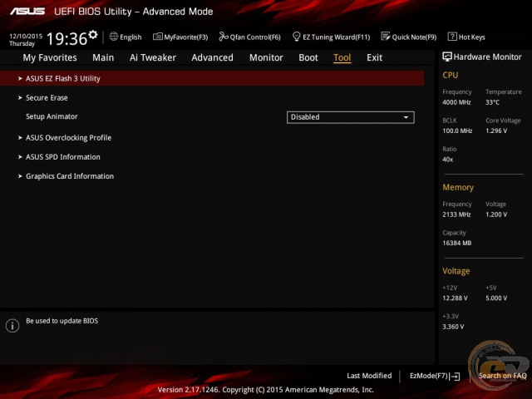Image resolution: width=532 pixels, height=399 pixels.
Task: Expand ASUS SPD Information arrow
Action: pyautogui.click(x=20, y=157)
